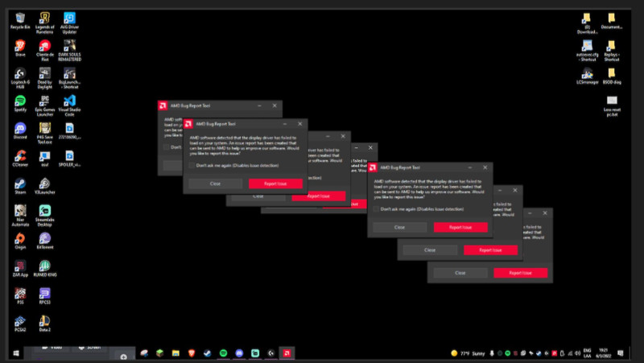Select the LCSmanager desktop icon

pyautogui.click(x=588, y=76)
